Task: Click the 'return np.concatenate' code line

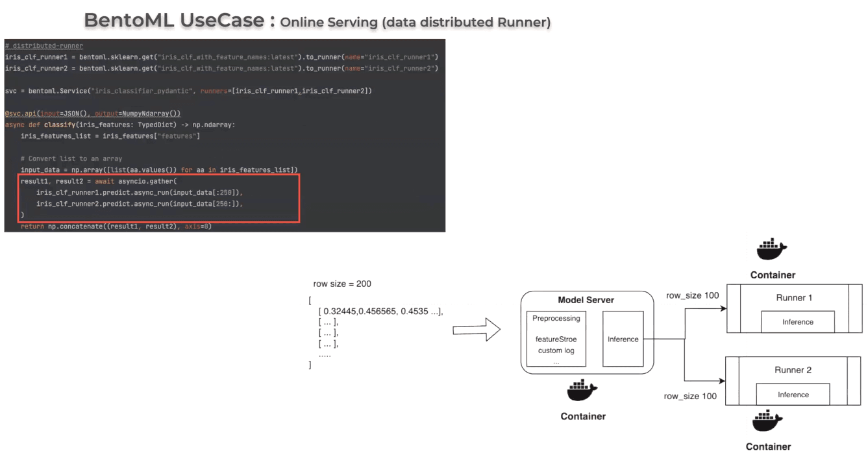Action: (x=116, y=226)
